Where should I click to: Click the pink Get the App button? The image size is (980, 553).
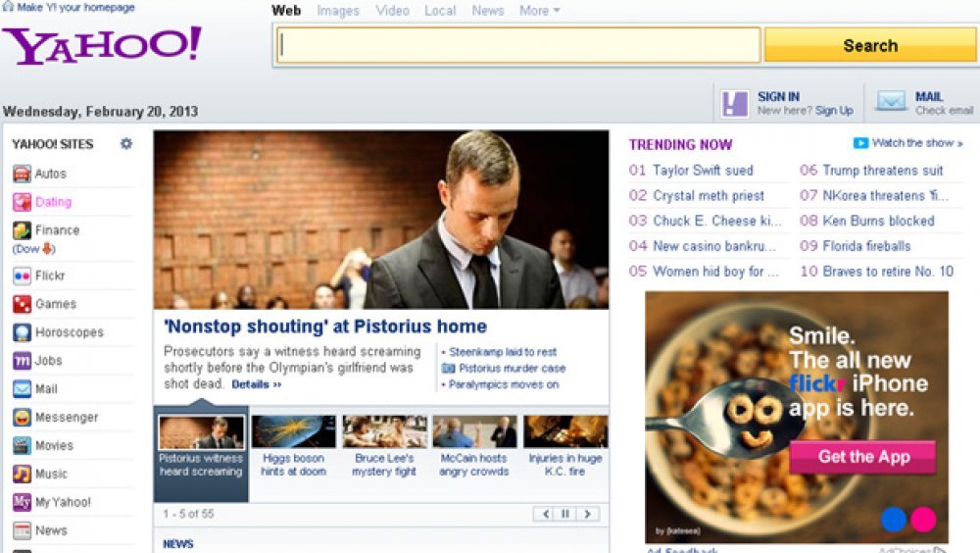pyautogui.click(x=863, y=457)
